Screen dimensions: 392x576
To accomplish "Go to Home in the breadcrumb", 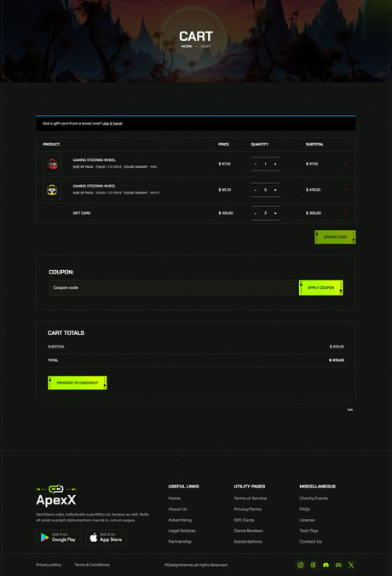I will pos(187,46).
